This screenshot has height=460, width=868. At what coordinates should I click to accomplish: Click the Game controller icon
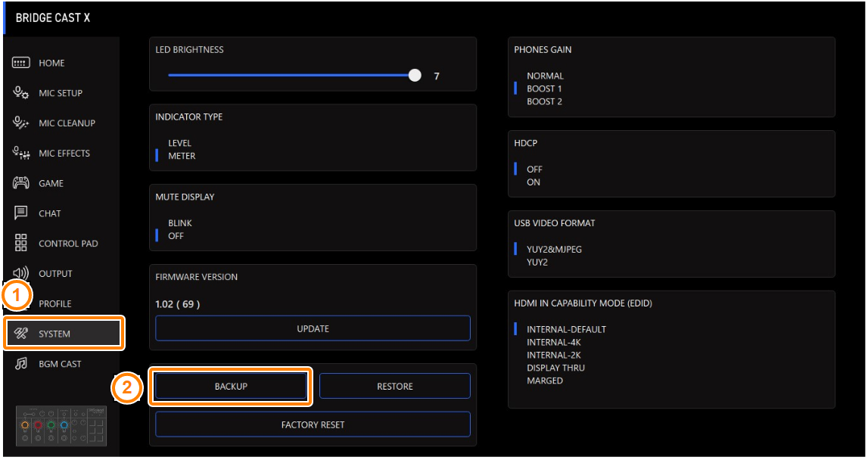(x=21, y=183)
